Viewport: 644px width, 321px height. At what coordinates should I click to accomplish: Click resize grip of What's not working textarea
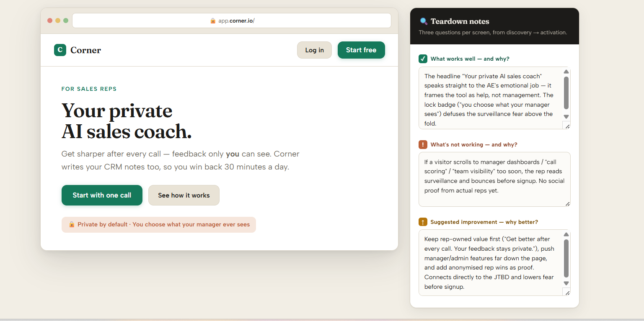click(x=567, y=203)
